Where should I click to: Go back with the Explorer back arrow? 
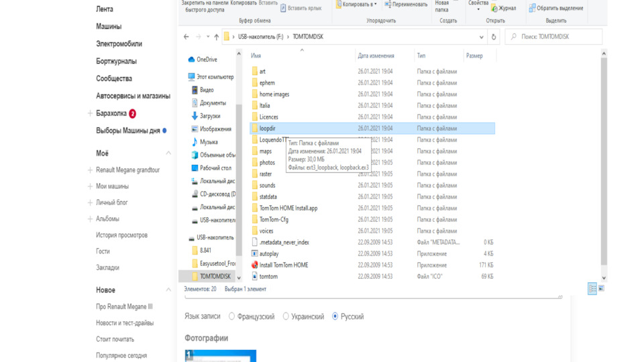pyautogui.click(x=186, y=37)
